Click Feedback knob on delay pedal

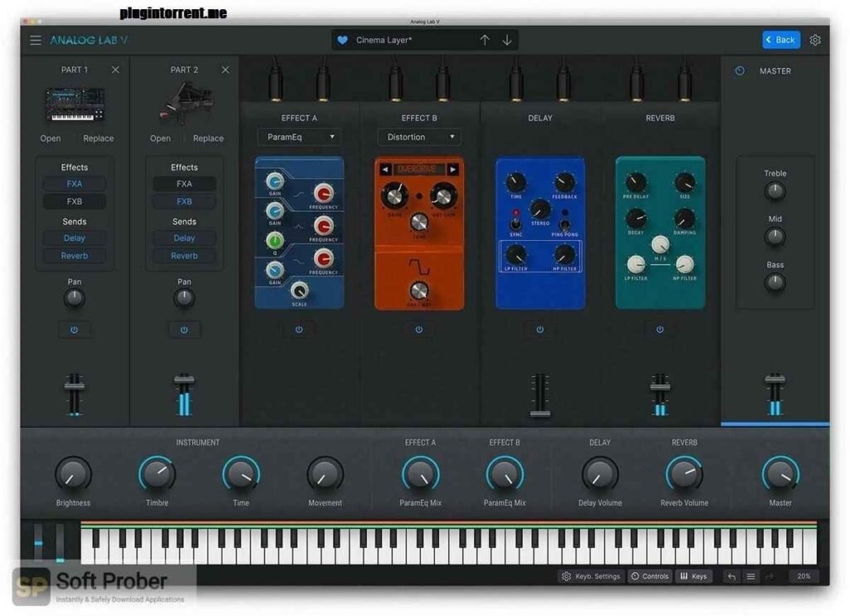pos(564,182)
